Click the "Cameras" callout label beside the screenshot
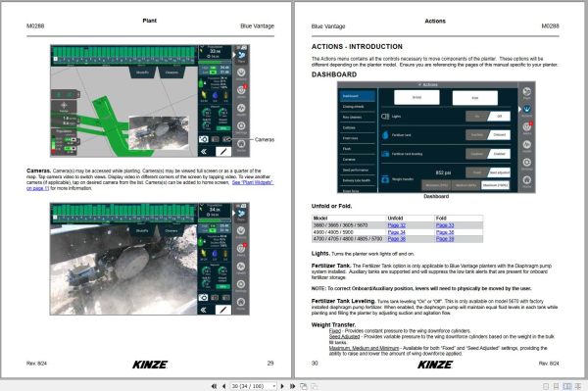 click(x=265, y=139)
